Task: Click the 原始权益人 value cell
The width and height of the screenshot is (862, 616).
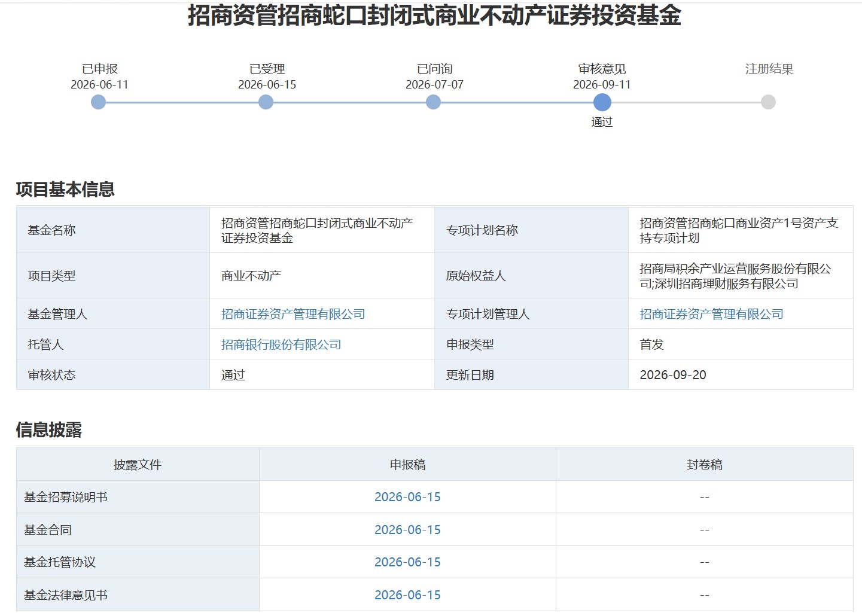Action: coord(741,276)
